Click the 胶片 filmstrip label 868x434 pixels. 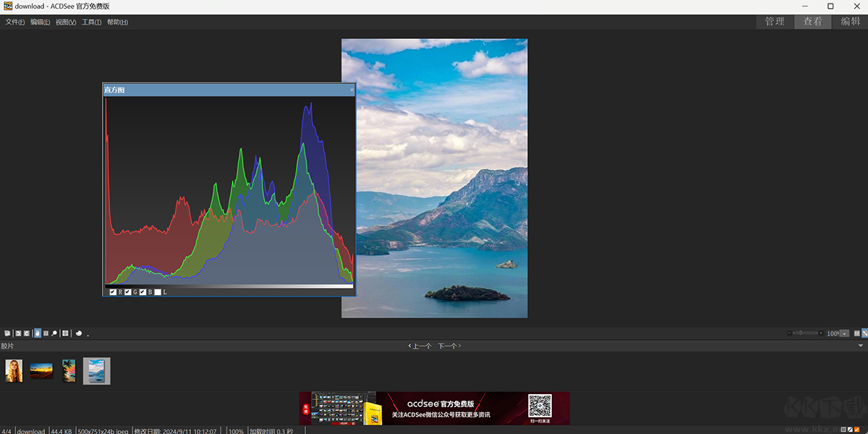point(7,346)
